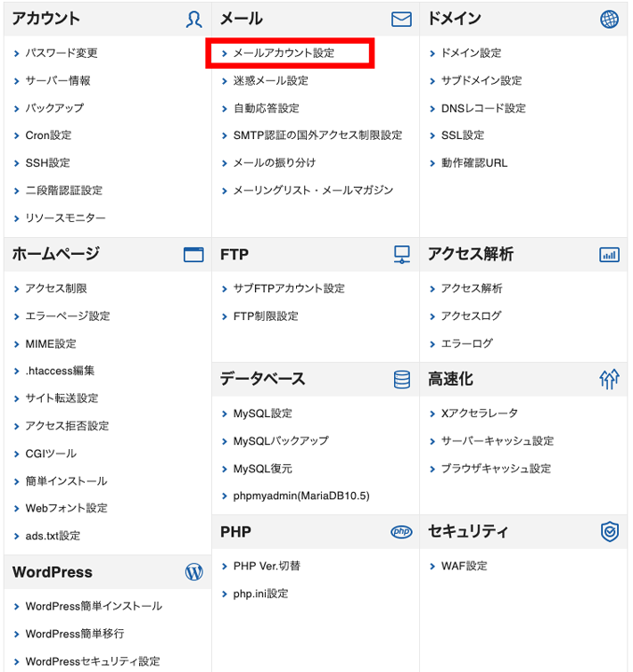
Task: Open メールアカウント設定 link
Action: tap(284, 53)
